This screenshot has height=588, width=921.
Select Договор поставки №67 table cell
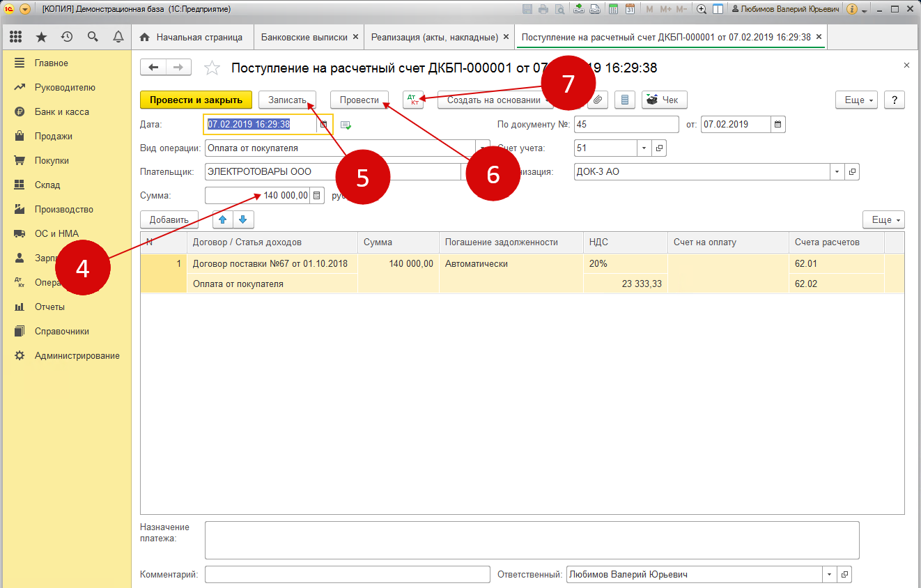(x=272, y=264)
